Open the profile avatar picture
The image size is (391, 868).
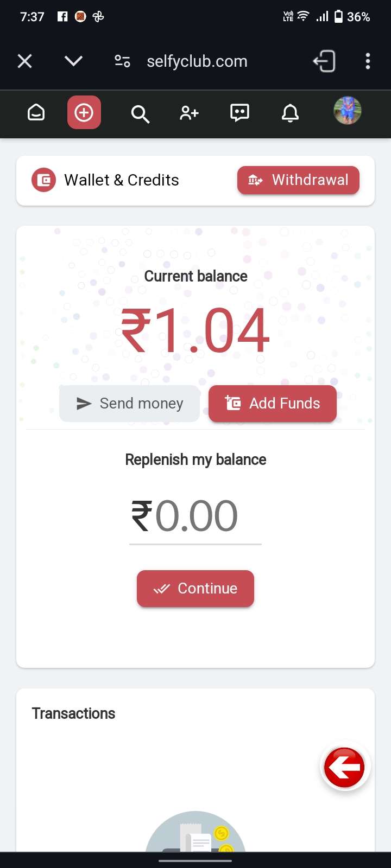point(348,111)
